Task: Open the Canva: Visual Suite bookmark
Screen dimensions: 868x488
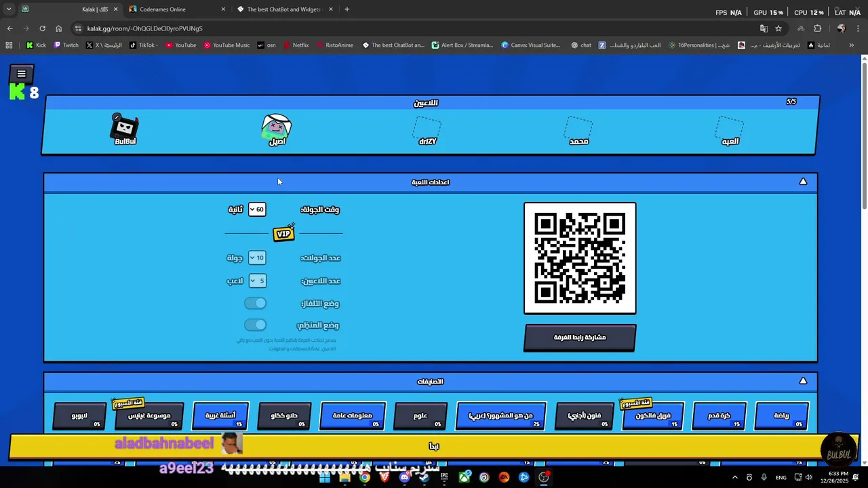Action: click(x=531, y=45)
